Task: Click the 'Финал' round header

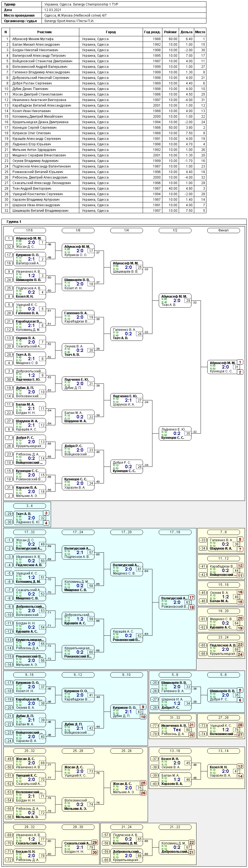Action: pyautogui.click(x=223, y=230)
